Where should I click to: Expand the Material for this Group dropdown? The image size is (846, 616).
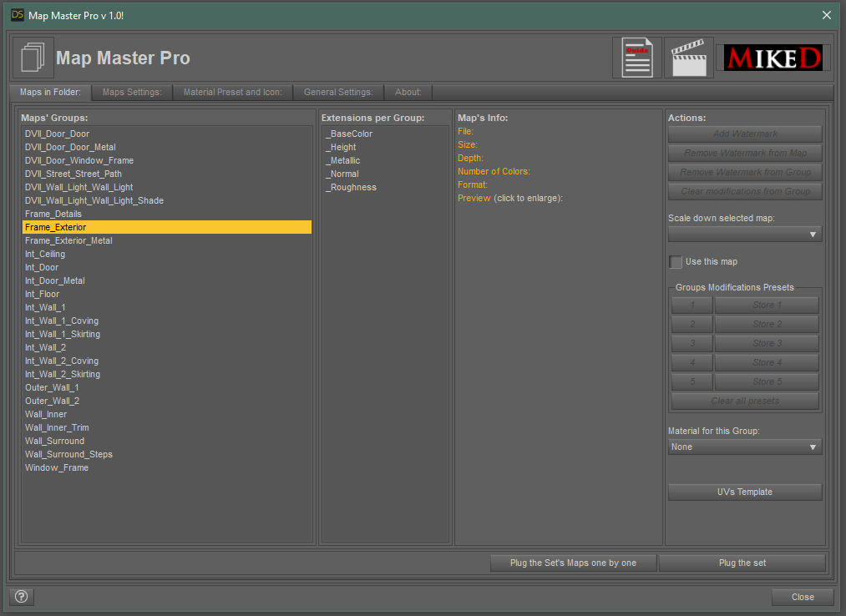click(x=745, y=447)
